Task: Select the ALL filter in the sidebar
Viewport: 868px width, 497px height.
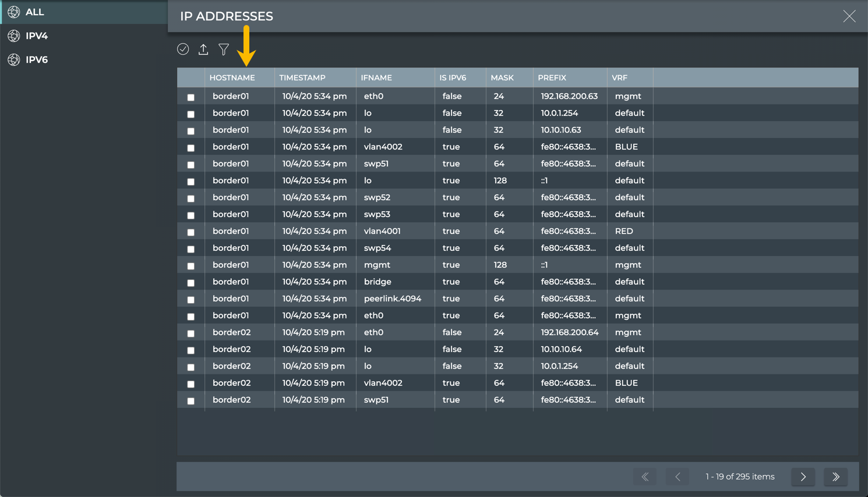Action: (34, 12)
